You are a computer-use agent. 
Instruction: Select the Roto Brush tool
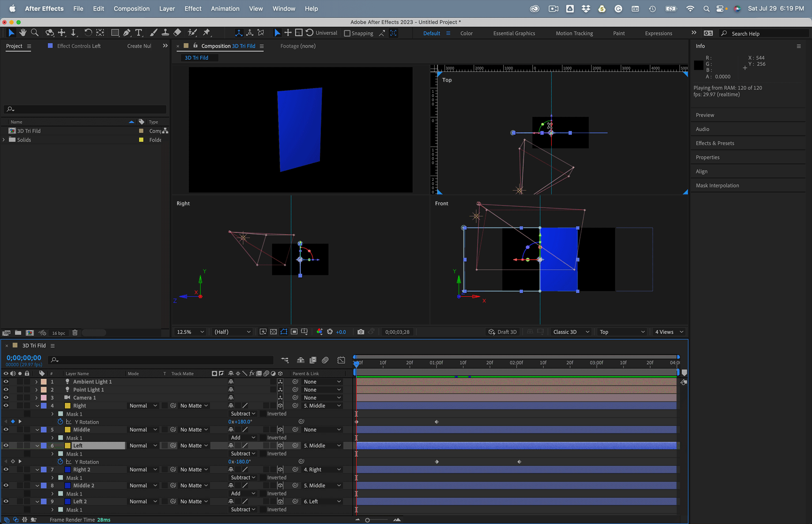[x=192, y=33]
